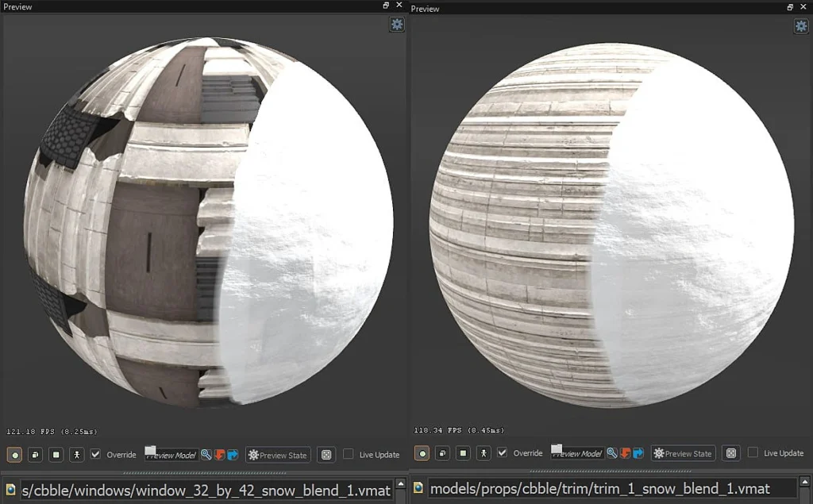Open settings gear in left preview viewport
Viewport: 813px width, 504px height.
tap(397, 25)
